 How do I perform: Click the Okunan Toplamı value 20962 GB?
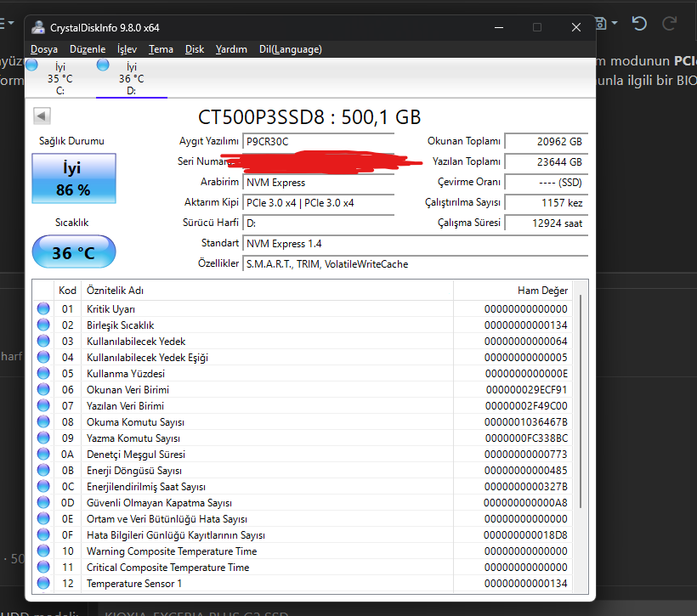tap(547, 141)
